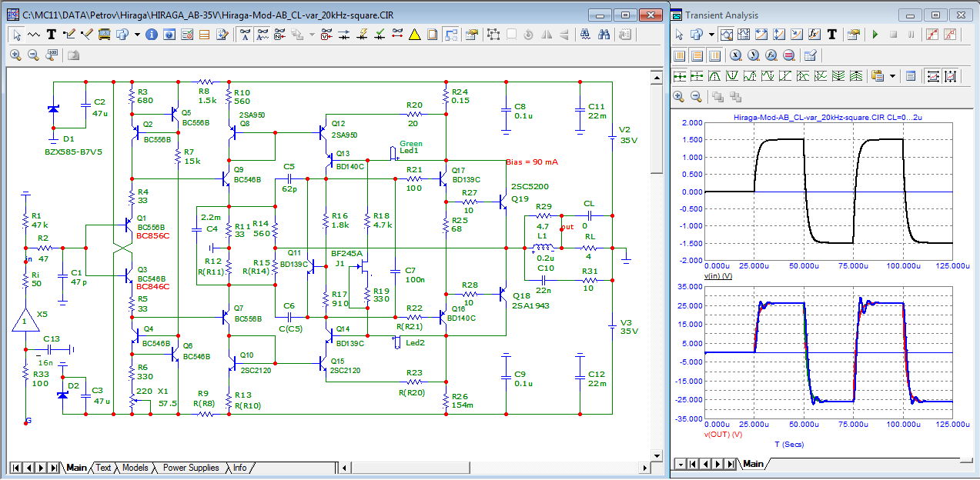
Task: Select the 'Bias = 90 mA' text label
Action: 530,162
